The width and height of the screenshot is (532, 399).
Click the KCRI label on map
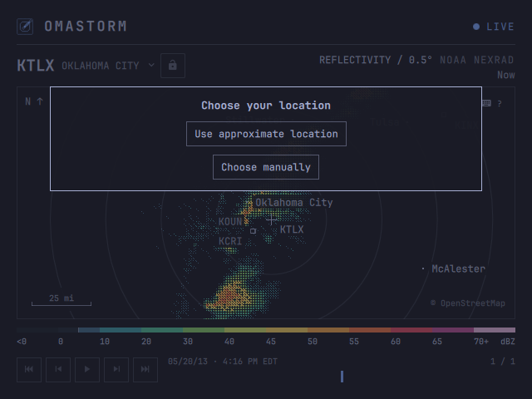(x=230, y=241)
